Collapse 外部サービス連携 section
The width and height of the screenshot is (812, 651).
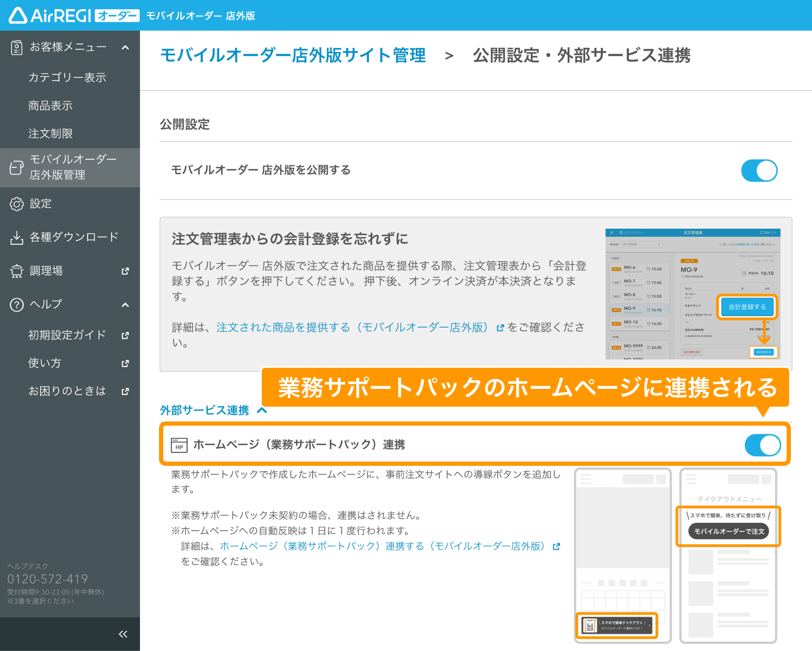[x=213, y=410]
